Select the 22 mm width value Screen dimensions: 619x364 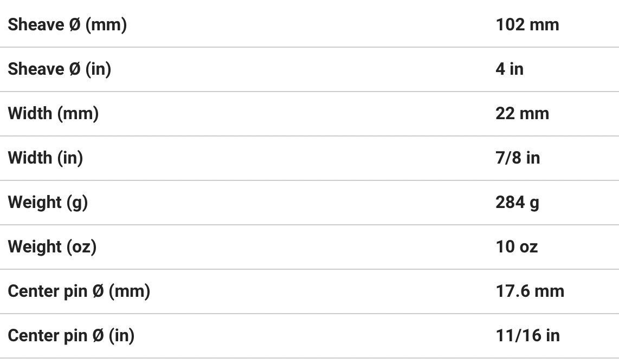coord(522,114)
